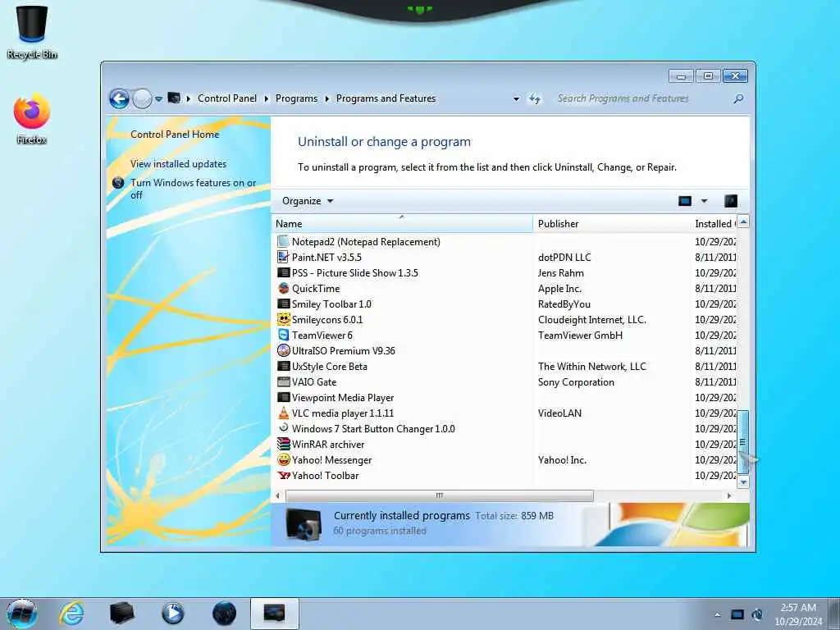Select the Yahoo! Messenger program row
The width and height of the screenshot is (840, 630).
pyautogui.click(x=505, y=459)
